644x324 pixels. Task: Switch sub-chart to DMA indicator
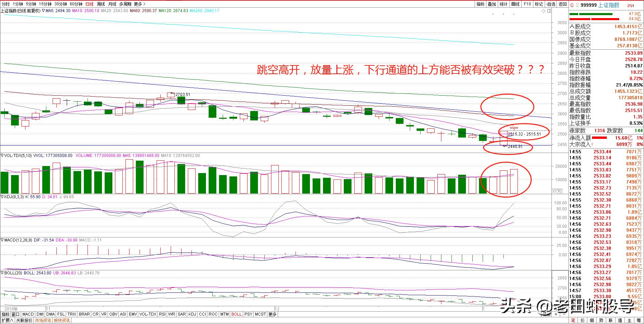tap(51, 314)
